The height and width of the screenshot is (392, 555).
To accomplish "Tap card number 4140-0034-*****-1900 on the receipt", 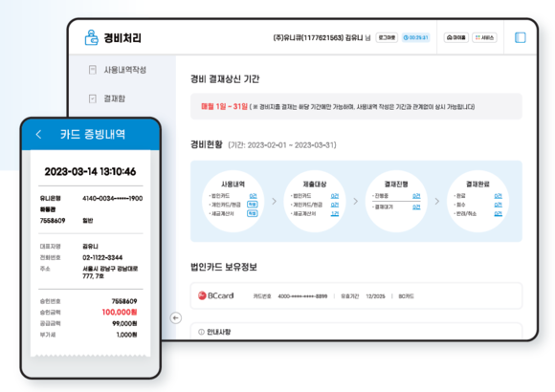I will tap(113, 198).
